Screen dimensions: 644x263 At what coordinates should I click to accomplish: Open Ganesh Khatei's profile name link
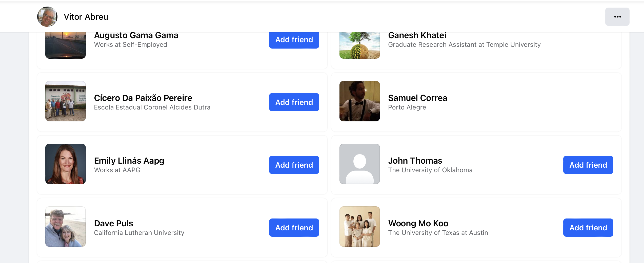point(417,35)
